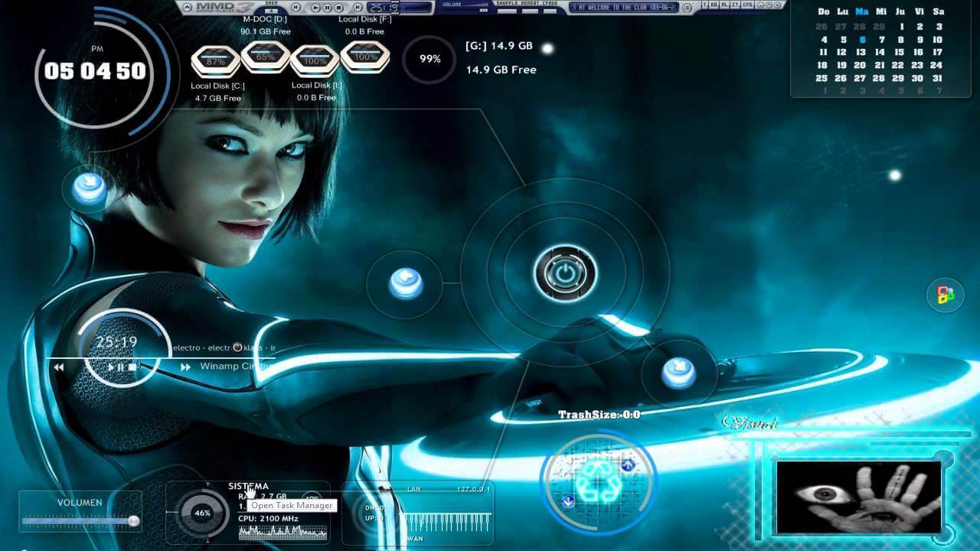Open the Local Disk [I:] drive hexagon icon

pos(315,60)
